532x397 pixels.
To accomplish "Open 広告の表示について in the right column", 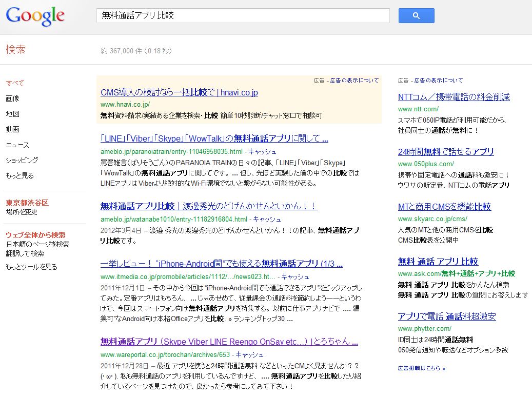I will point(438,81).
